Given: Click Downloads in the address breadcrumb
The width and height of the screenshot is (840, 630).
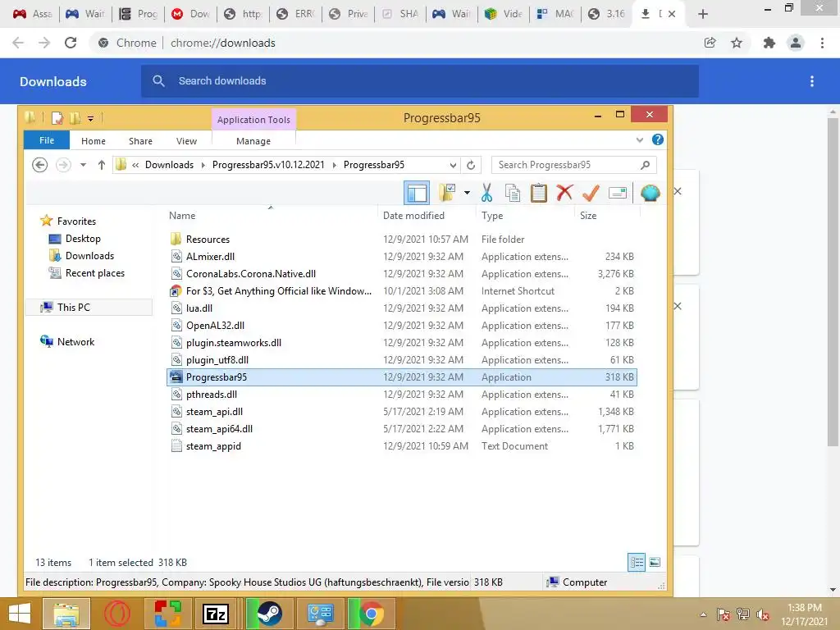Looking at the screenshot, I should point(169,165).
